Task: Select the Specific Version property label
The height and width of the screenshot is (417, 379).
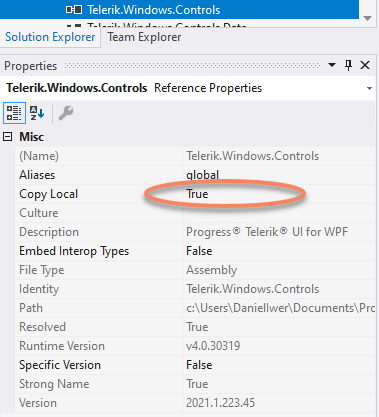Action: click(x=60, y=365)
